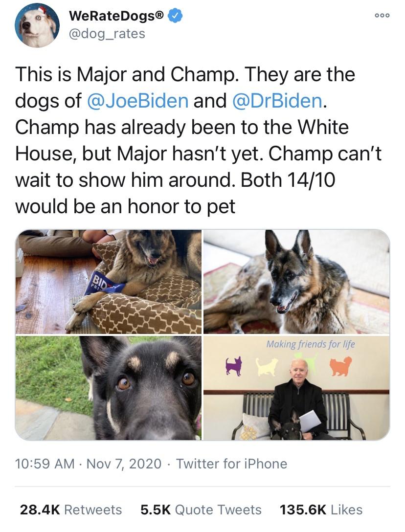Screen dimensions: 405x532
Task: Enlarge the close-up puppy face photo
Action: [109, 388]
